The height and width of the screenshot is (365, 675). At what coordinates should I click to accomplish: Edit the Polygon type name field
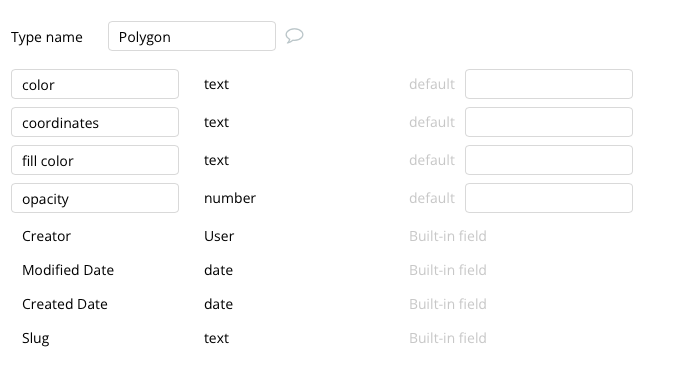click(192, 36)
